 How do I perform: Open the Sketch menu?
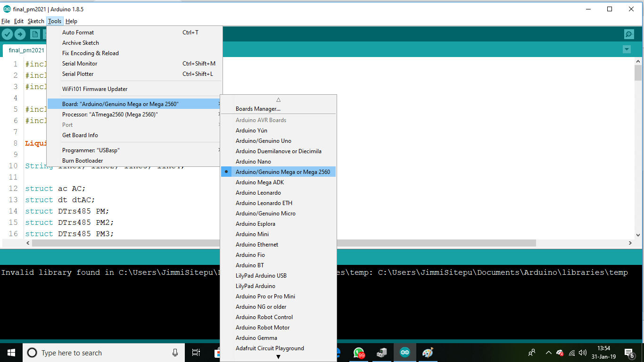[36, 21]
